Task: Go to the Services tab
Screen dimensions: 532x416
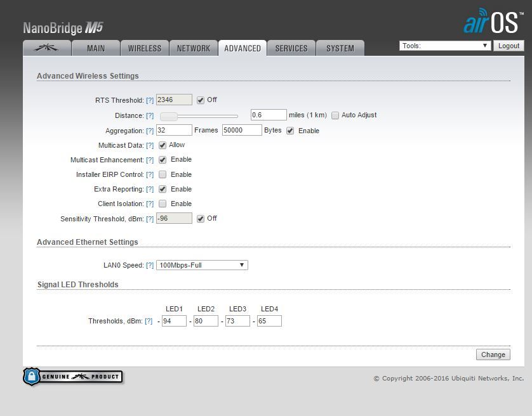Action: coord(291,48)
